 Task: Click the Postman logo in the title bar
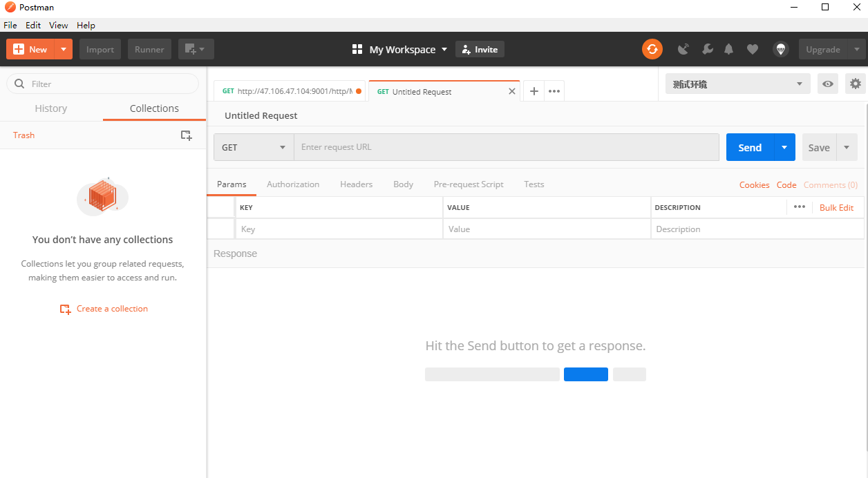pos(10,7)
